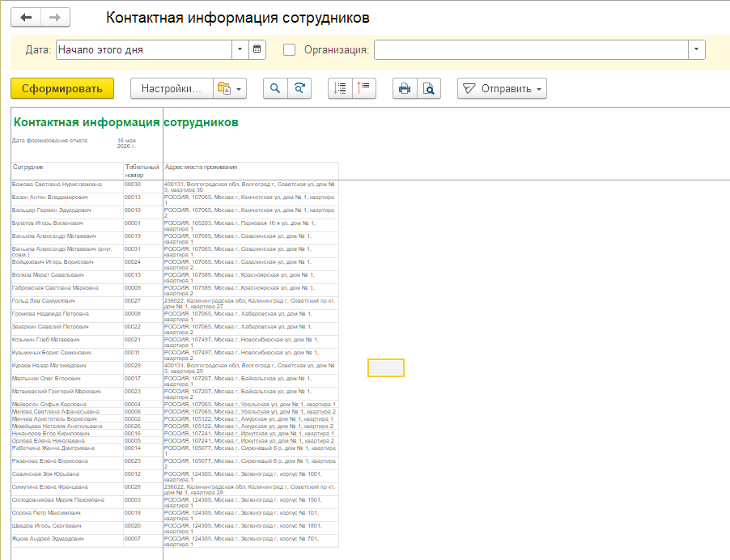
Task: Click the Find next icon
Action: pos(299,88)
